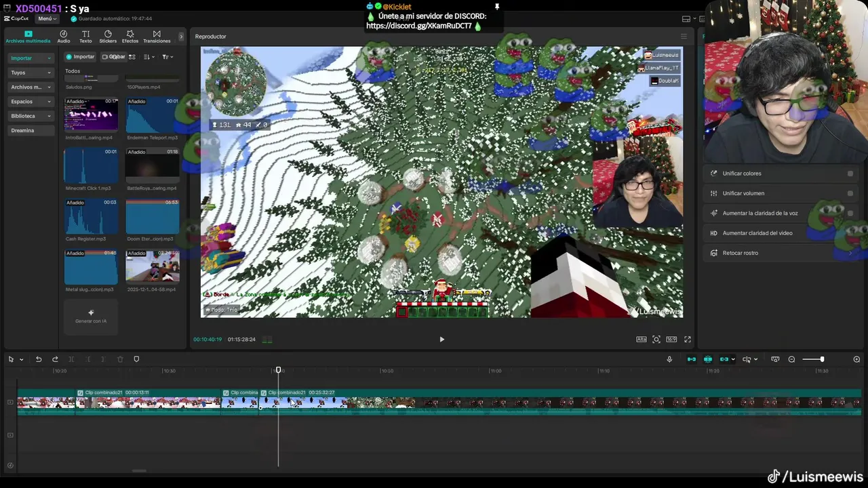
Task: Zoom out the timeline
Action: click(x=791, y=359)
